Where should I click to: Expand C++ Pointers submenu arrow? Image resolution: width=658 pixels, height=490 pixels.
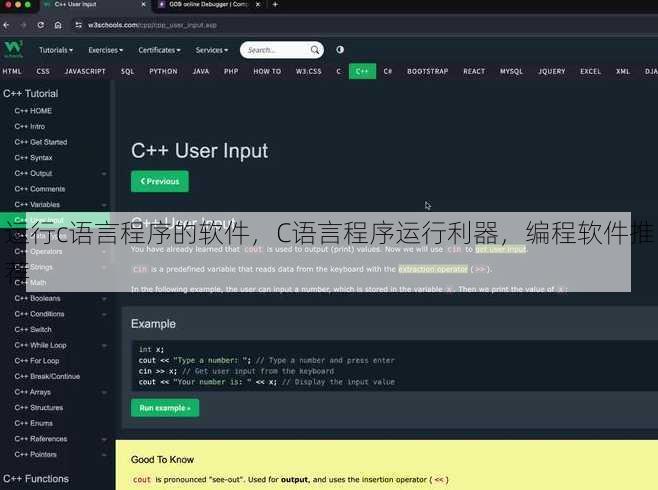coord(104,454)
